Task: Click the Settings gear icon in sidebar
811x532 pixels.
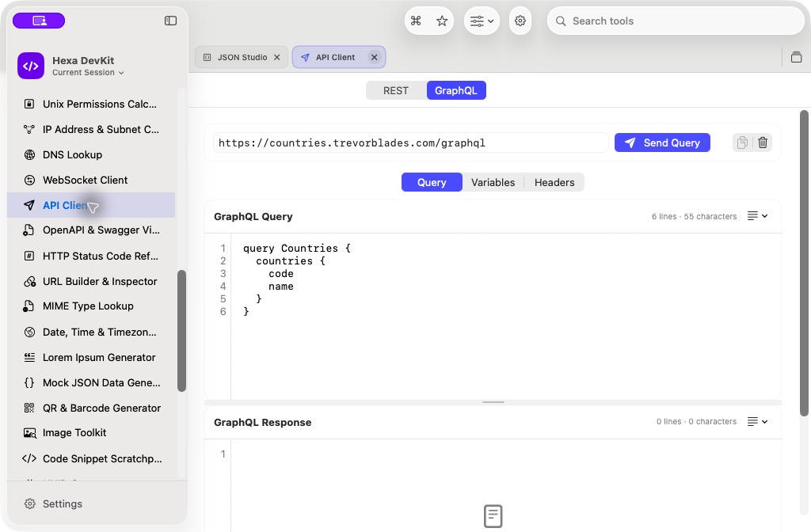Action: pos(30,503)
